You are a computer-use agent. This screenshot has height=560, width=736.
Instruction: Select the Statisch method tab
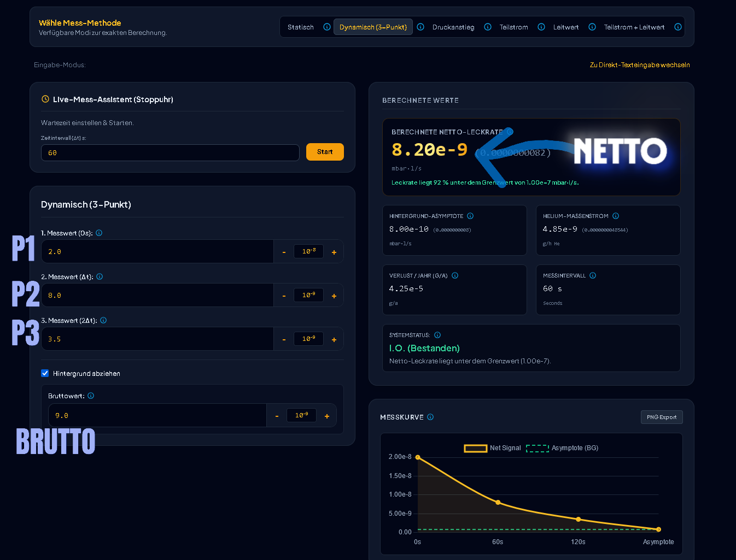[301, 27]
